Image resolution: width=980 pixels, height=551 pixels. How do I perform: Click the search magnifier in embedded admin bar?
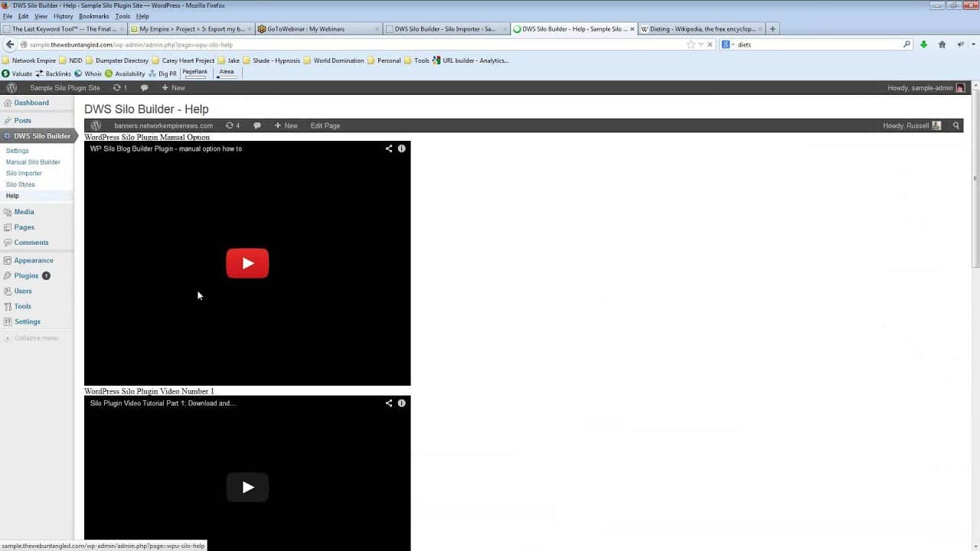(955, 126)
